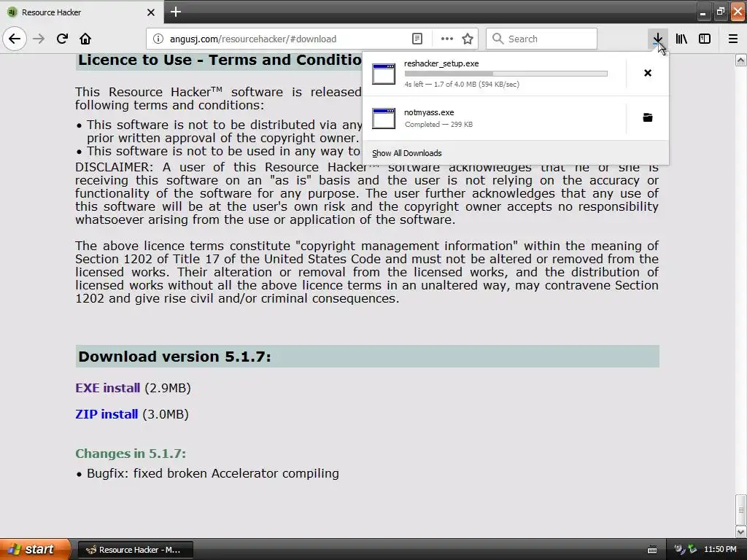This screenshot has height=560, width=747.
Task: Cancel the reshacker_setup.exe download
Action: coord(648,73)
